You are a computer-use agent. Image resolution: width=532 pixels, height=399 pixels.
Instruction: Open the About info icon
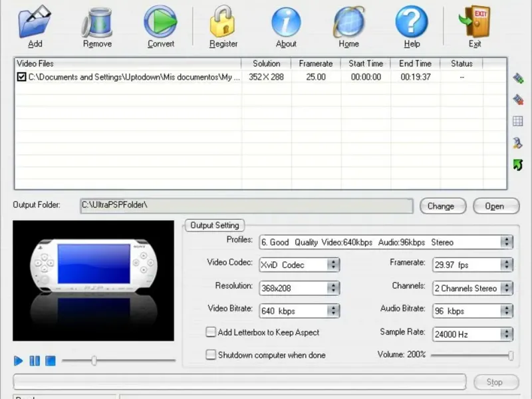pyautogui.click(x=286, y=23)
